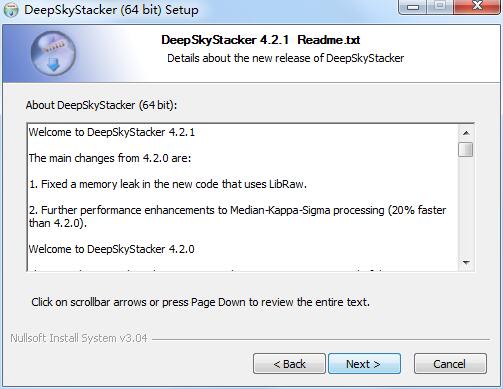This screenshot has height=389, width=503.
Task: Click the scrollbar track below the thumb
Action: click(466, 206)
